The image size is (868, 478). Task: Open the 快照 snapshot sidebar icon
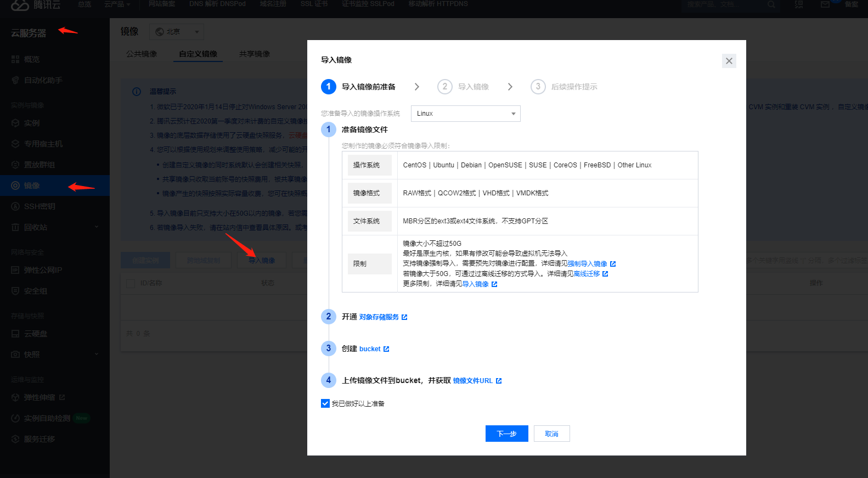15,355
